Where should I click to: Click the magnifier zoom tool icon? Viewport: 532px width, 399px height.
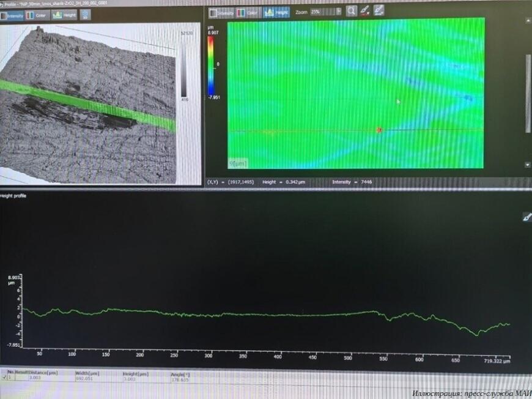tap(352, 11)
